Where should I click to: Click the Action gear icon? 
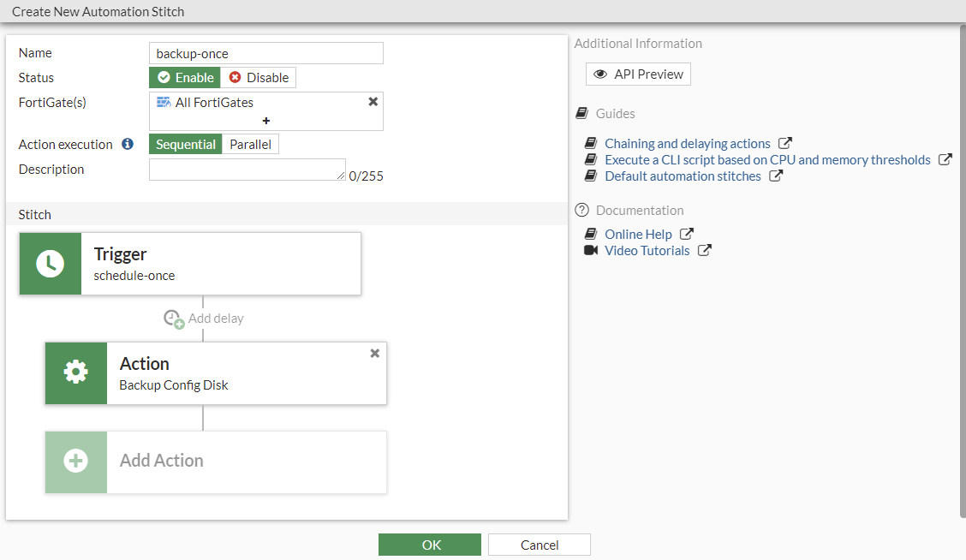point(76,373)
